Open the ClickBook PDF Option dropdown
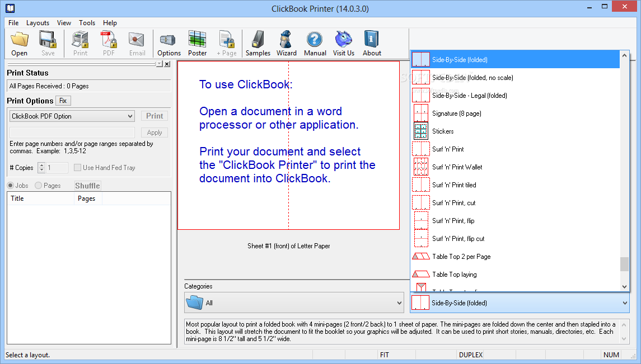The height and width of the screenshot is (364, 641). pos(72,116)
